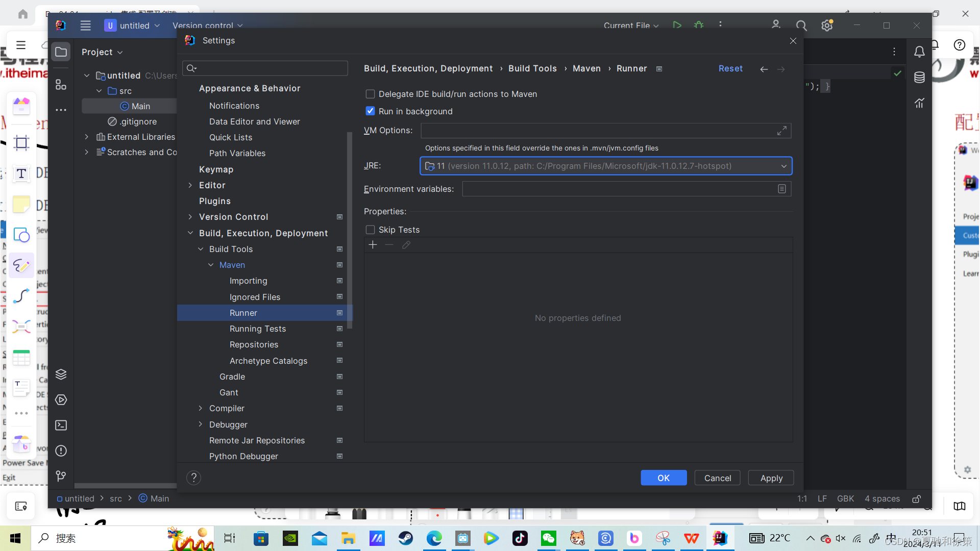Click the Build Tools breadcrumb
Image resolution: width=980 pixels, height=551 pixels.
pos(532,68)
